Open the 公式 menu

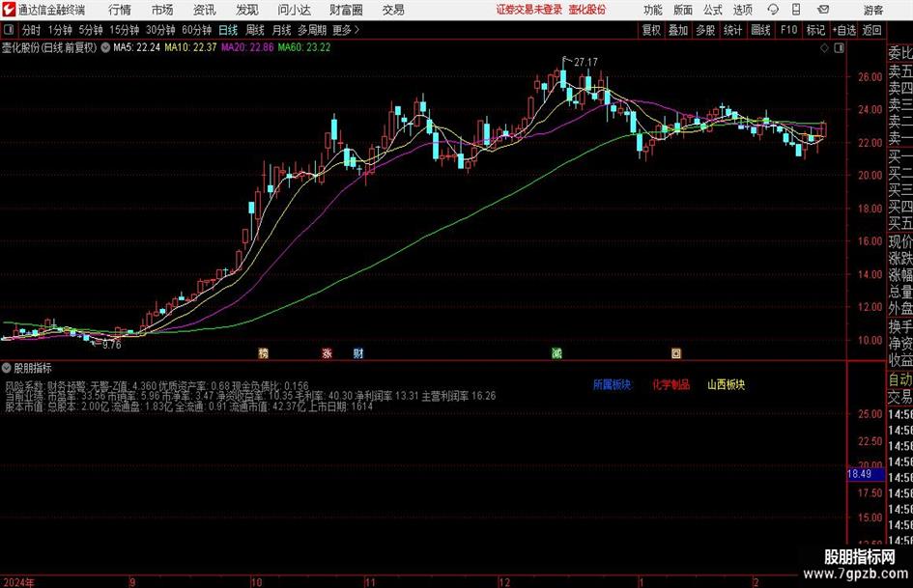coord(713,10)
